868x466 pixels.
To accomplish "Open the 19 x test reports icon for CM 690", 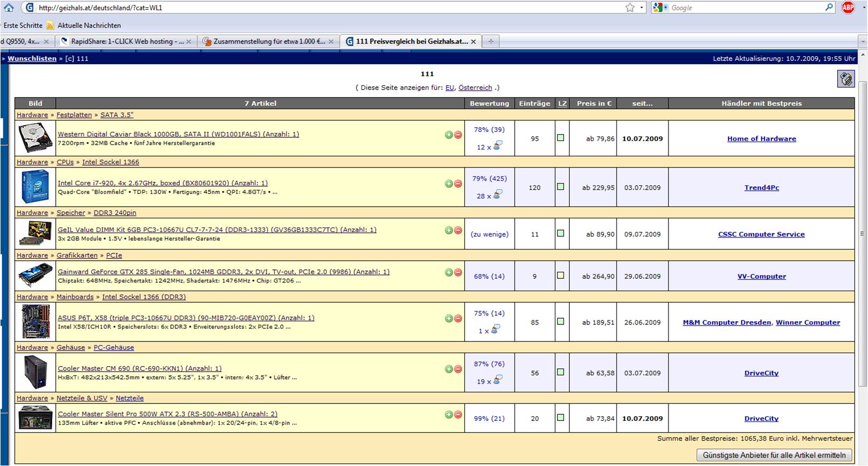I will (498, 380).
